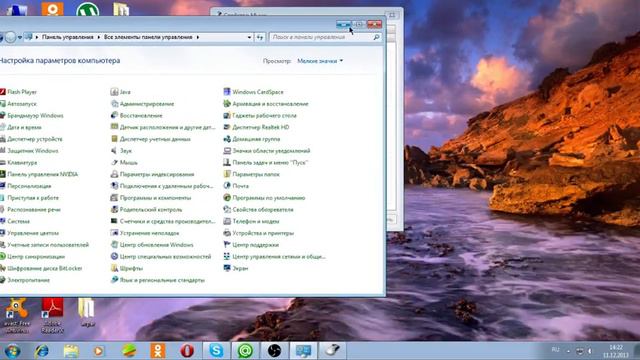Click the volume tray icon

[x=590, y=351]
